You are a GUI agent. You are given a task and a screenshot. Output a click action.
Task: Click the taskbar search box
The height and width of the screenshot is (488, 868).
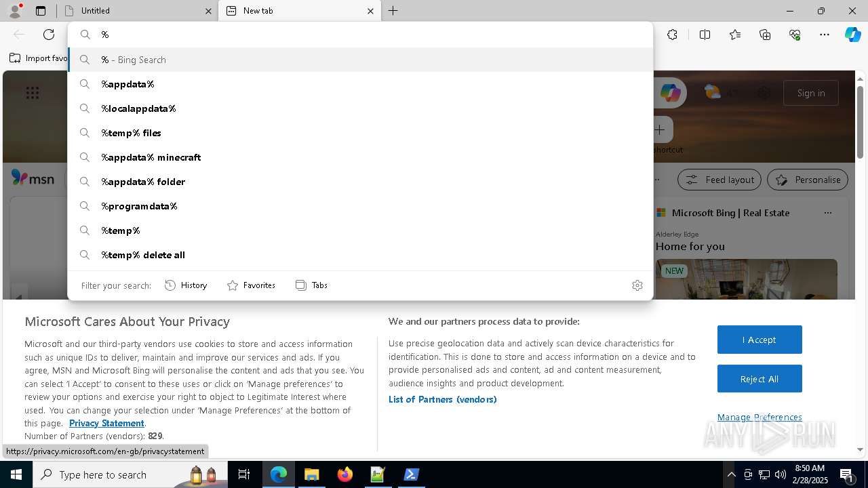pos(130,474)
